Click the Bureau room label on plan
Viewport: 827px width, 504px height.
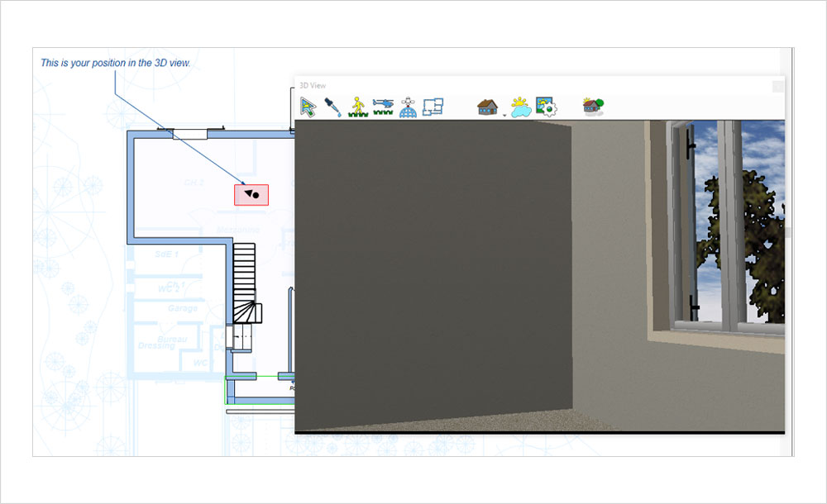[172, 339]
